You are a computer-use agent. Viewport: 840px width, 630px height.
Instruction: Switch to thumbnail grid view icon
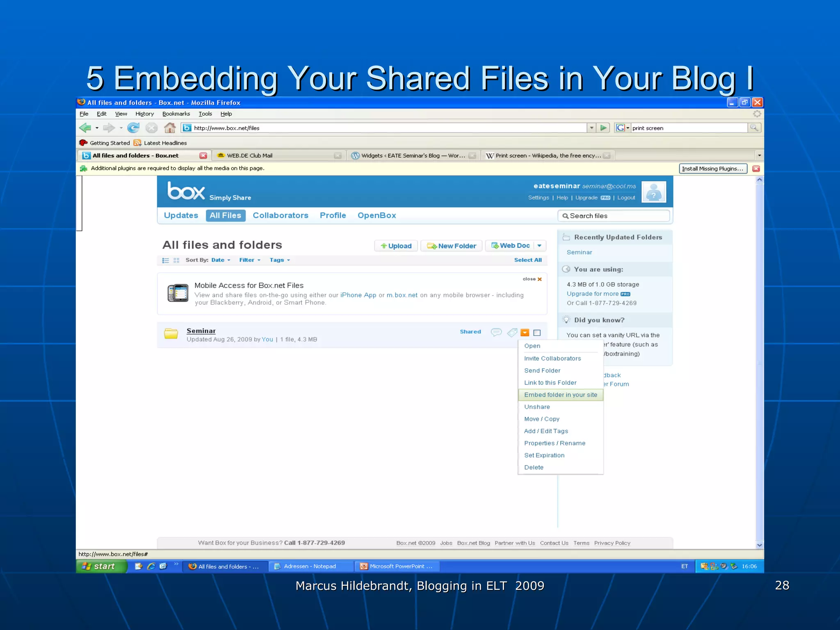pyautogui.click(x=176, y=260)
